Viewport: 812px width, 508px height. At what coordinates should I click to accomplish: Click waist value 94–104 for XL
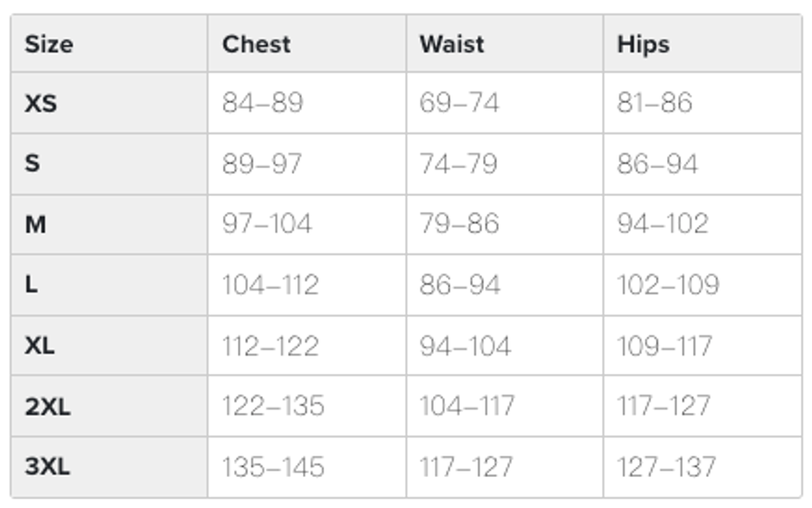(465, 346)
